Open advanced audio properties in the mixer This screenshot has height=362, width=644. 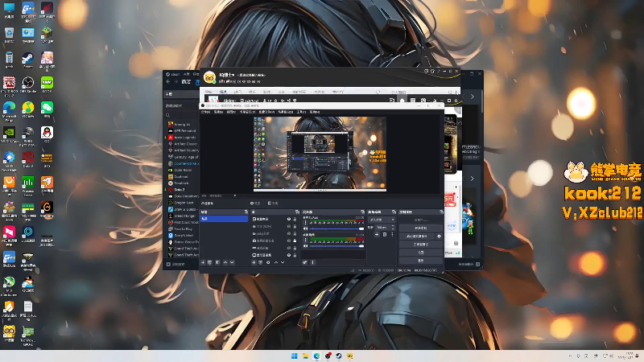click(305, 262)
